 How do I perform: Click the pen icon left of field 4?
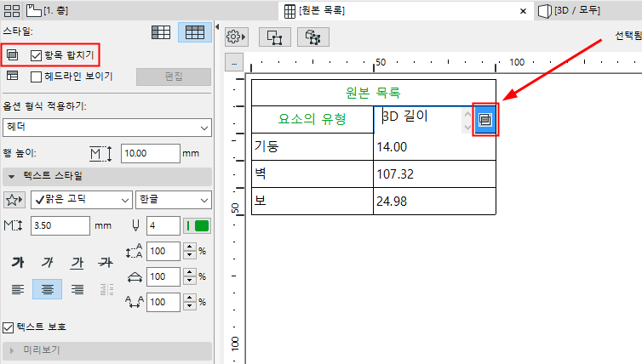(x=136, y=225)
